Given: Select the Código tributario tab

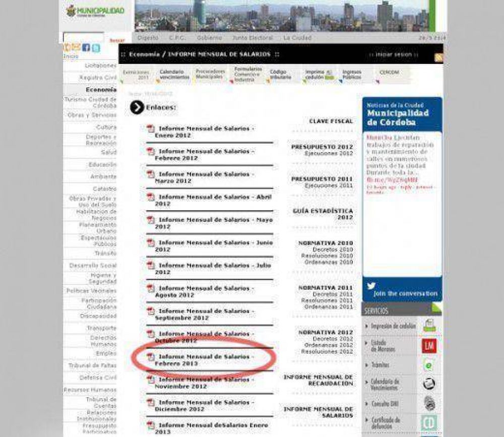Looking at the screenshot, I should coord(281,75).
